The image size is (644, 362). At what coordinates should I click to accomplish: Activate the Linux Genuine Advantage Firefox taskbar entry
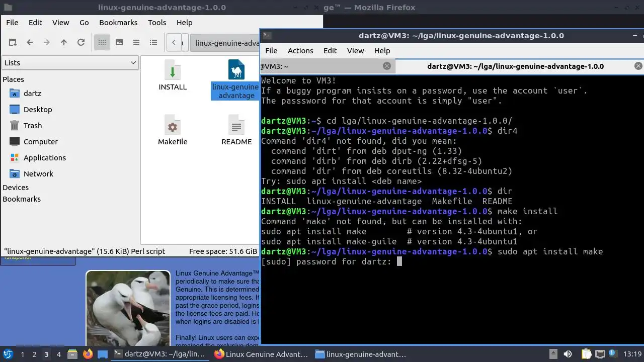(261, 354)
